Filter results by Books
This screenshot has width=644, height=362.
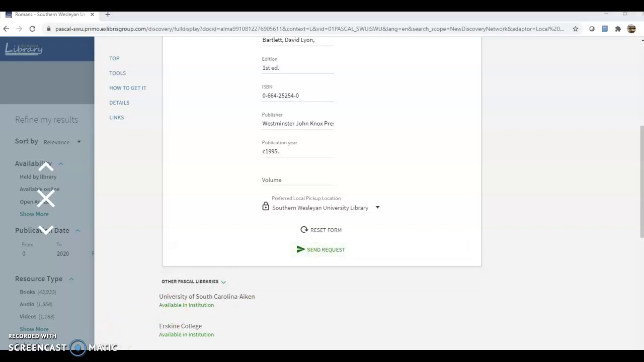tap(27, 292)
